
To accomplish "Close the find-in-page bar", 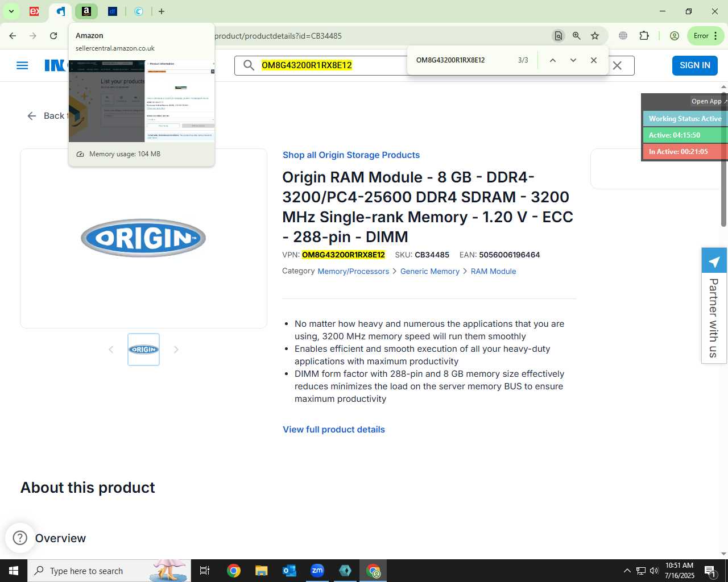I will click(594, 60).
